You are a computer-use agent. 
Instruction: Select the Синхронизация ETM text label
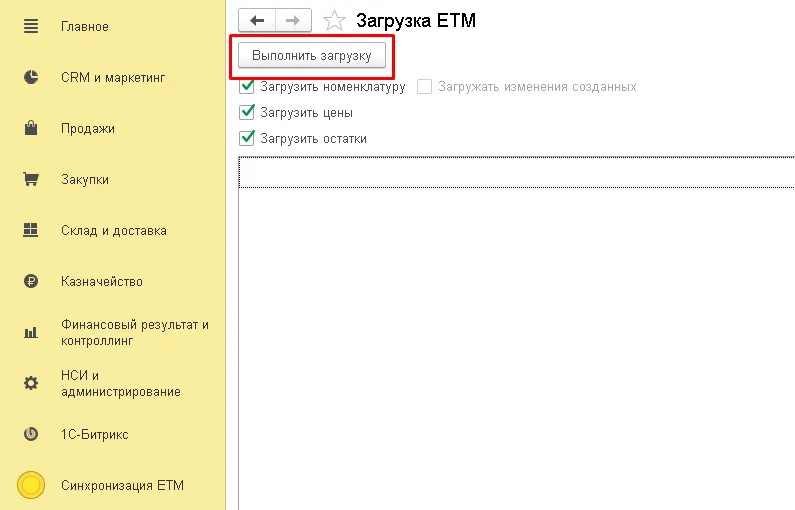122,486
